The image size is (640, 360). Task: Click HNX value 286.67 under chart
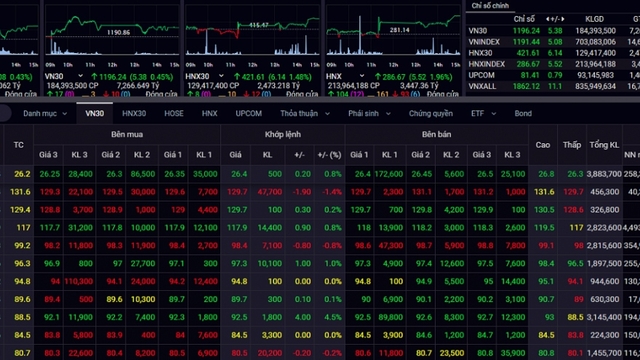(394, 76)
